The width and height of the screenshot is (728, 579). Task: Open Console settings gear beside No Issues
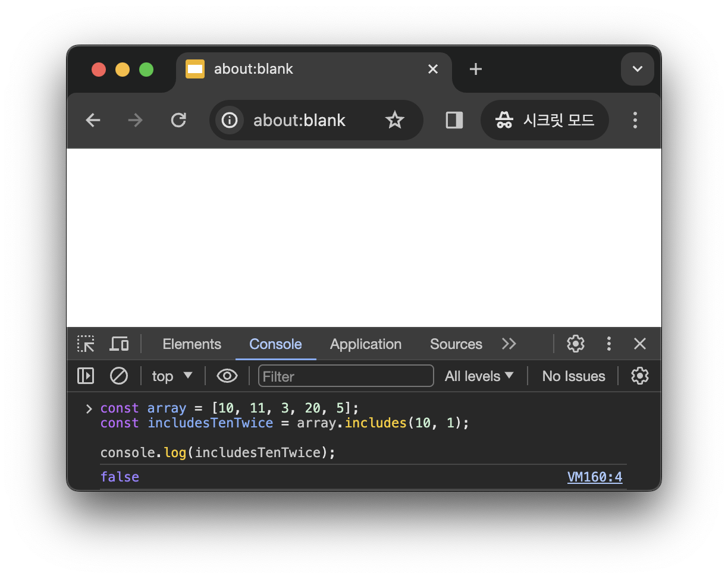[x=639, y=376]
